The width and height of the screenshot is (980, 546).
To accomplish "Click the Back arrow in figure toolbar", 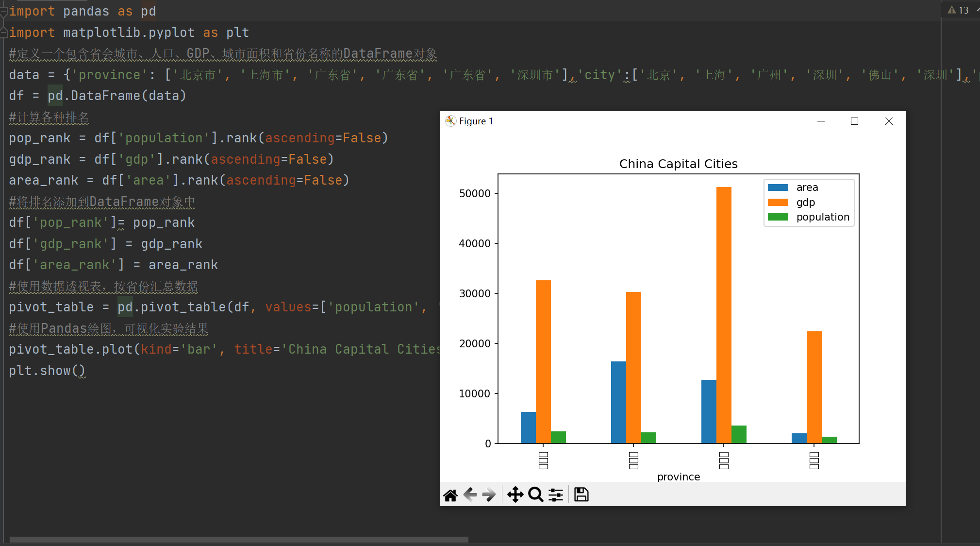I will tap(470, 495).
